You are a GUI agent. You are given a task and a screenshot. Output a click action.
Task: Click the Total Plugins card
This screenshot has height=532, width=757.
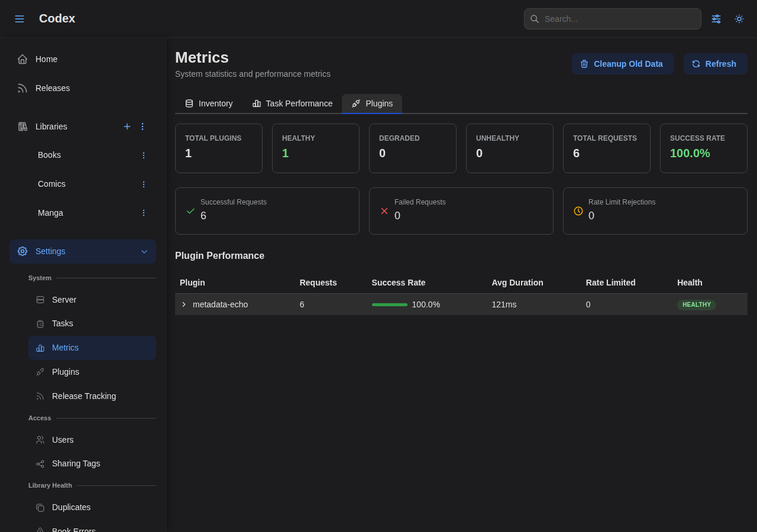(219, 148)
